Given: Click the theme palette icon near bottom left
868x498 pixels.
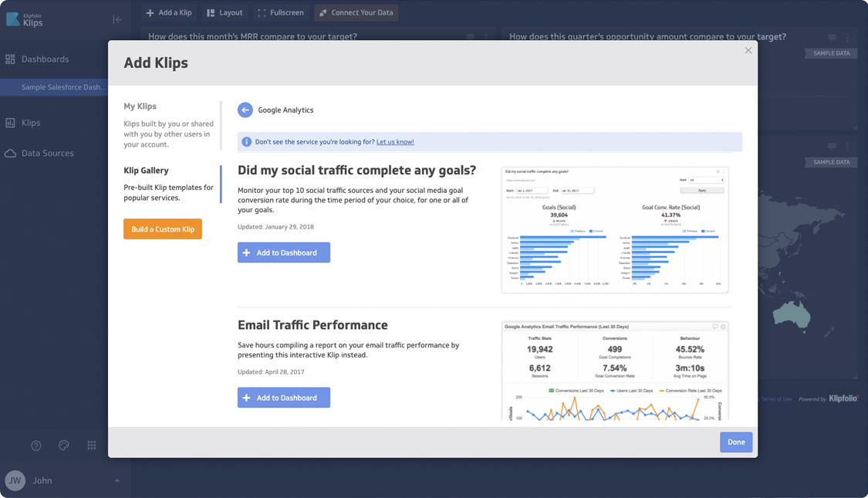Looking at the screenshot, I should [63, 445].
